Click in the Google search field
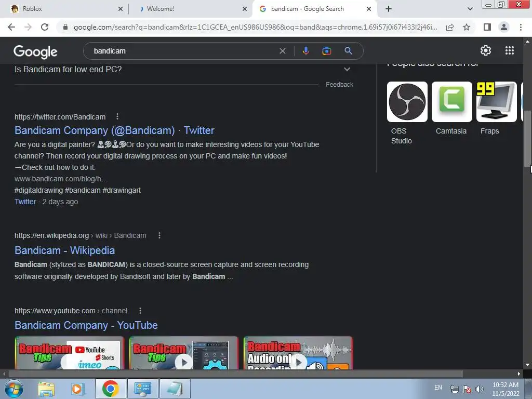The width and height of the screenshot is (532, 399). 183,51
